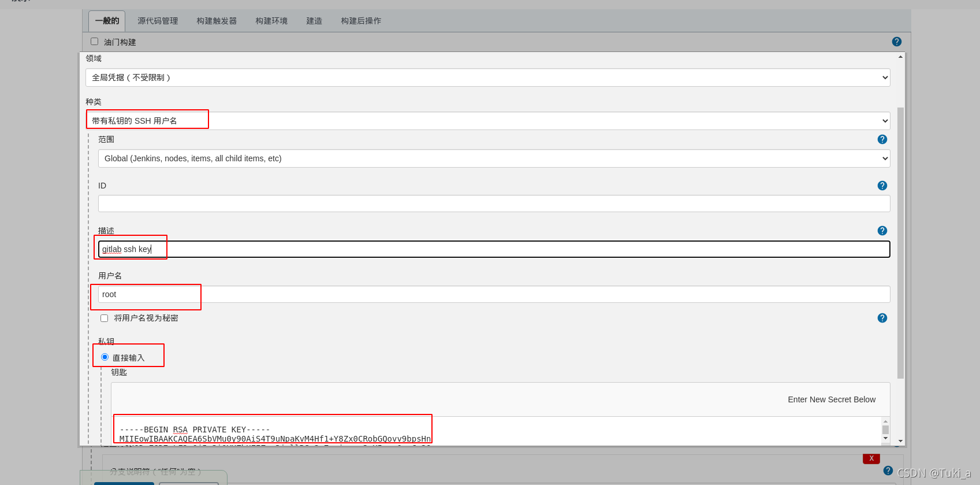Open the 领域 dropdown 全局凭据
The image size is (980, 485).
coord(487,77)
